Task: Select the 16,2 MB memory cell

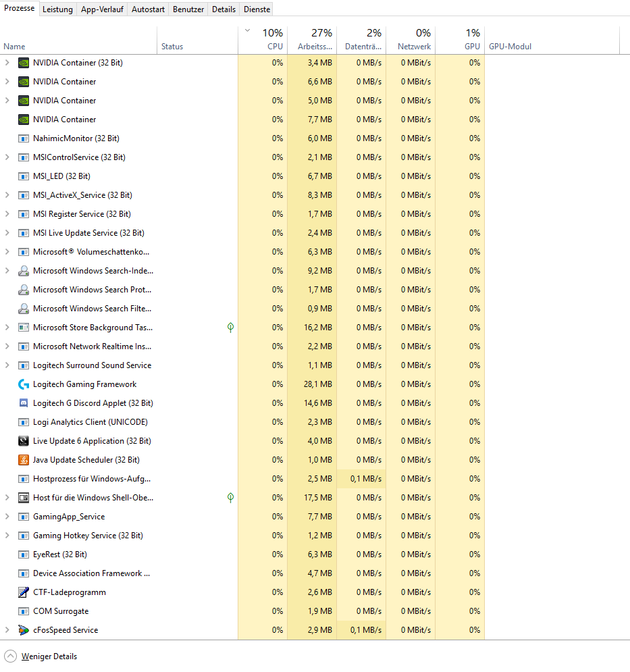Action: [312, 328]
